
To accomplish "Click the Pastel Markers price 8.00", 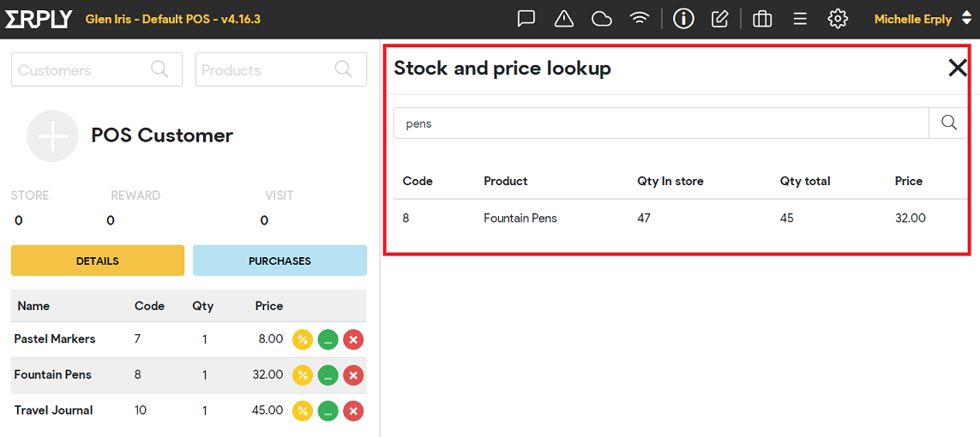I will tap(272, 339).
